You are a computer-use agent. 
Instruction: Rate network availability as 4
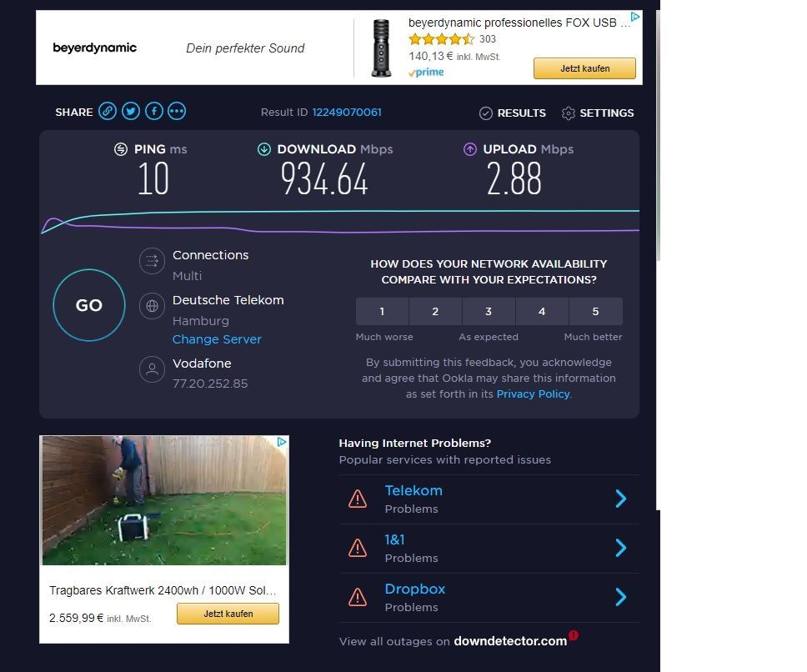[x=542, y=311]
